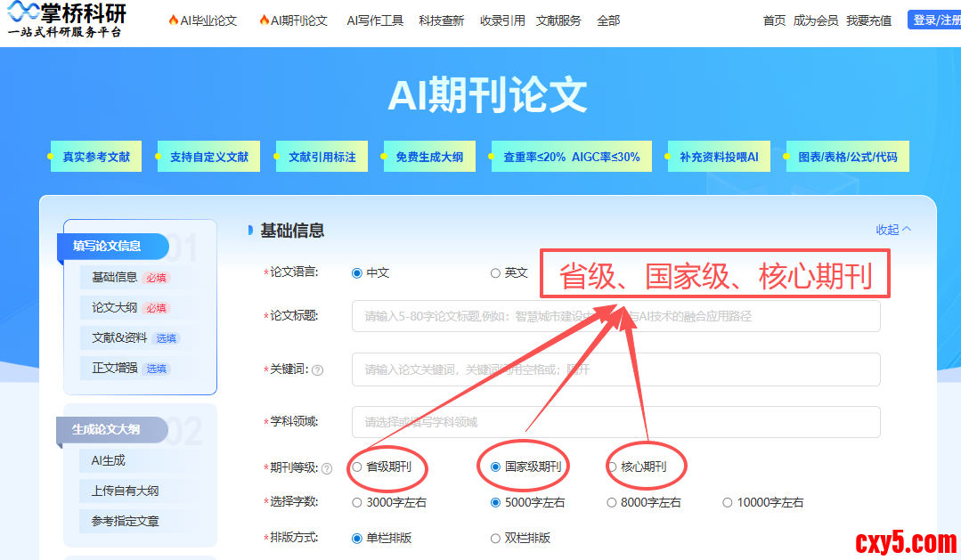Open 成为会员 link
Image resolution: width=961 pixels, height=560 pixels.
(x=815, y=20)
